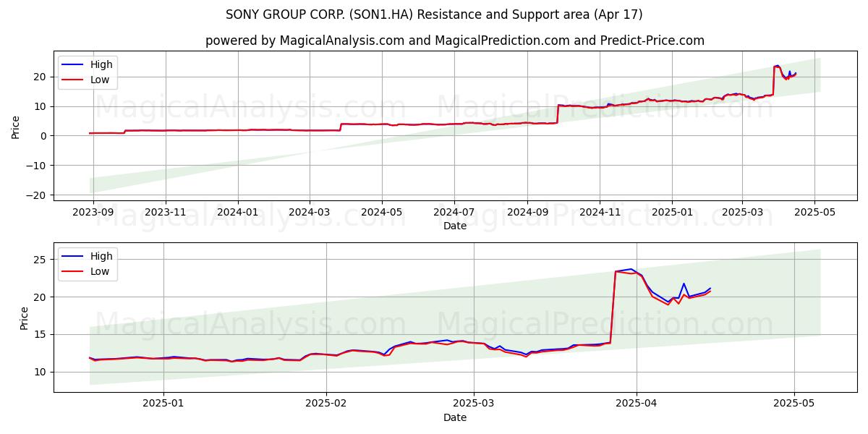Viewport: 868px width, 434px height.
Task: Click the '2025-03' tick on top chart
Action: coord(742,213)
